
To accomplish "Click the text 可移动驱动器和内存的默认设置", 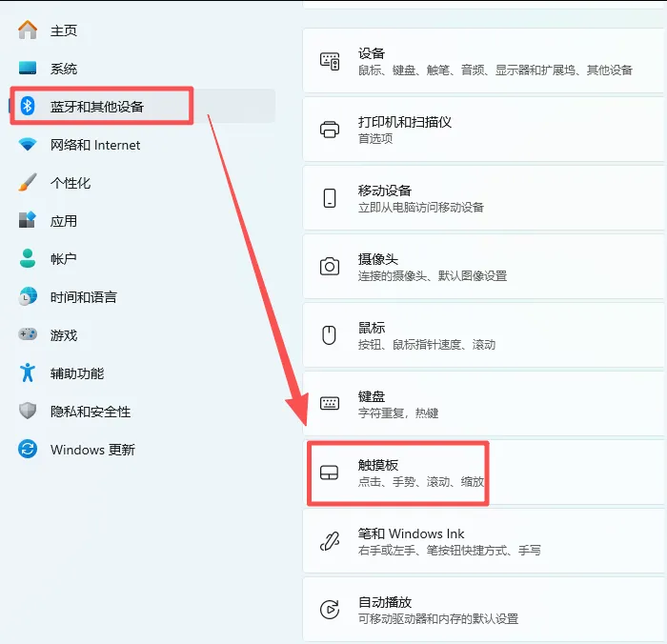I will [438, 618].
